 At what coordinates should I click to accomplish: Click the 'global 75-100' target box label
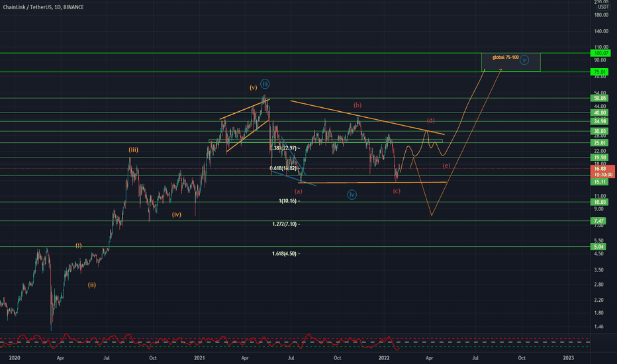[505, 58]
